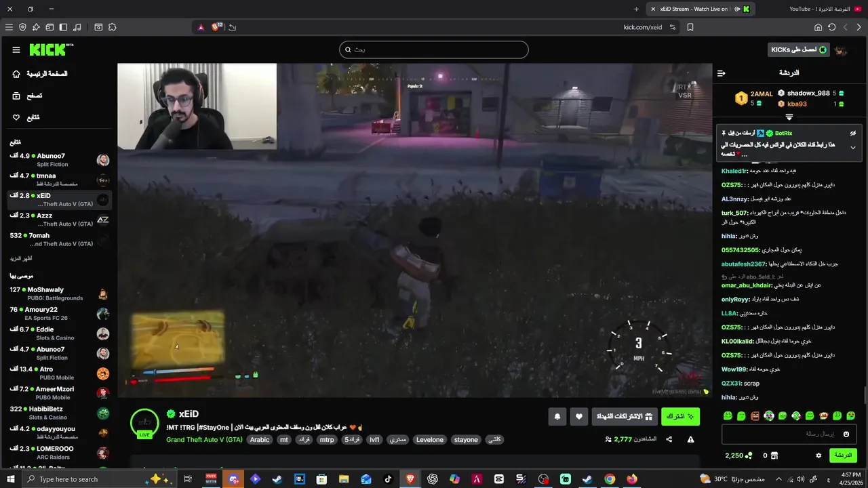868x488 pixels.
Task: Select the Levelone tag
Action: 430,440
